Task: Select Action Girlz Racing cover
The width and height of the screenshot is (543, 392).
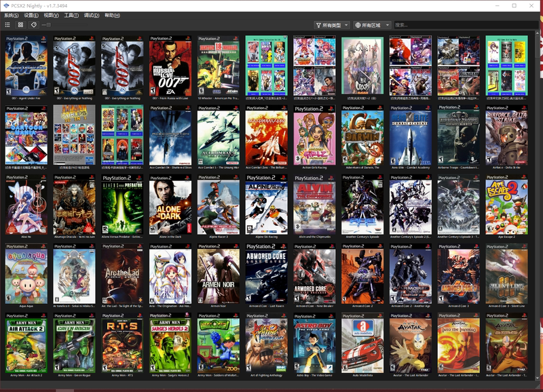Action: [x=314, y=135]
